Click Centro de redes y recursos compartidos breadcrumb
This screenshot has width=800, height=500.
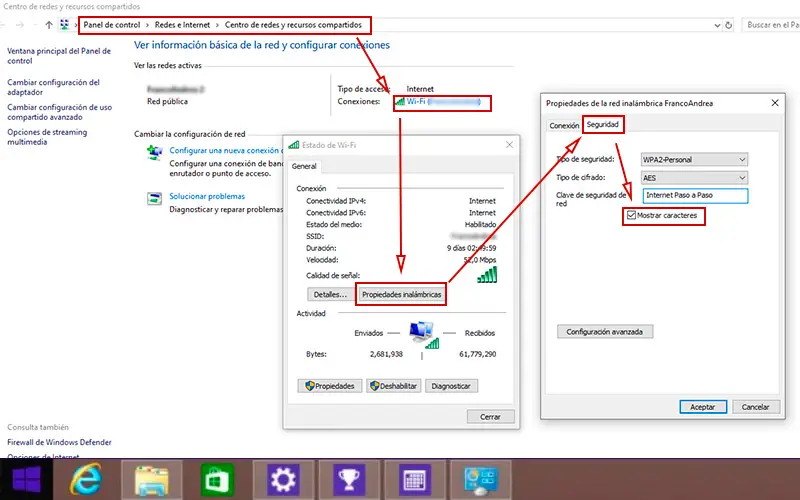(x=293, y=25)
